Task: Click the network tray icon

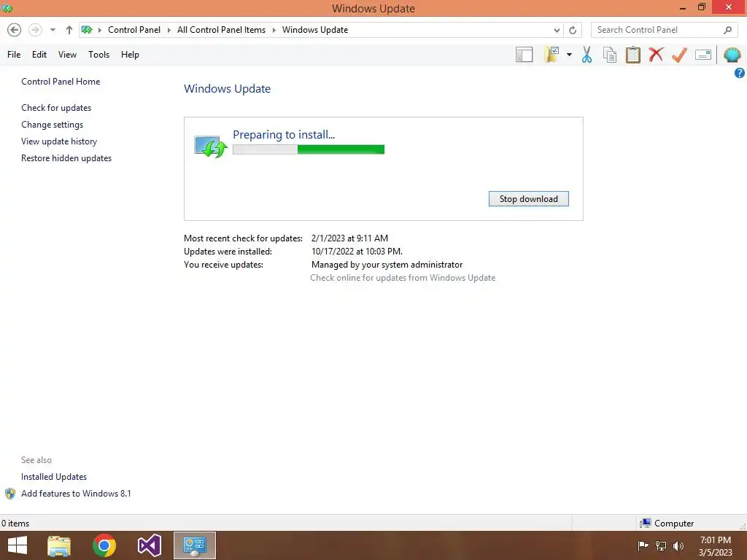Action: click(661, 545)
